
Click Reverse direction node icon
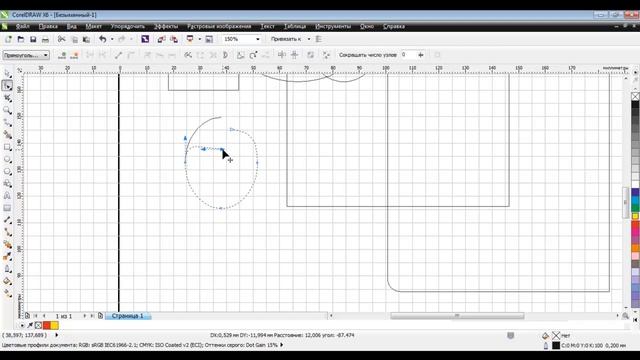click(188, 55)
